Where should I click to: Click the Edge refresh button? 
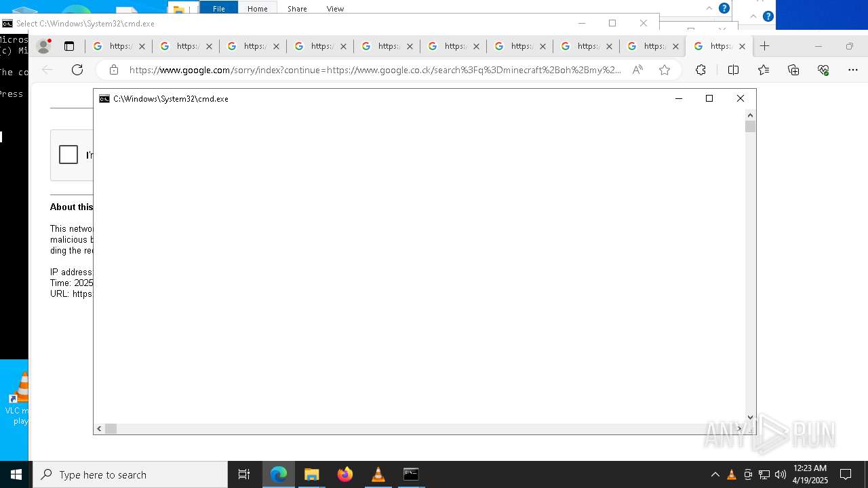[77, 70]
